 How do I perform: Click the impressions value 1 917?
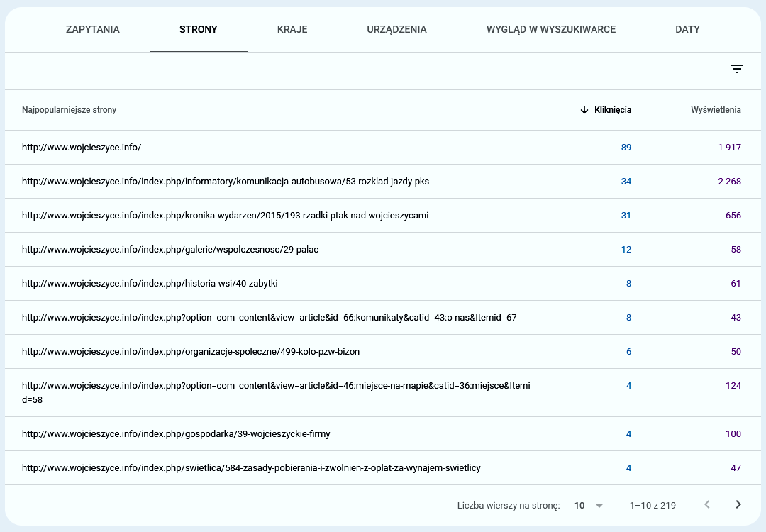click(729, 147)
